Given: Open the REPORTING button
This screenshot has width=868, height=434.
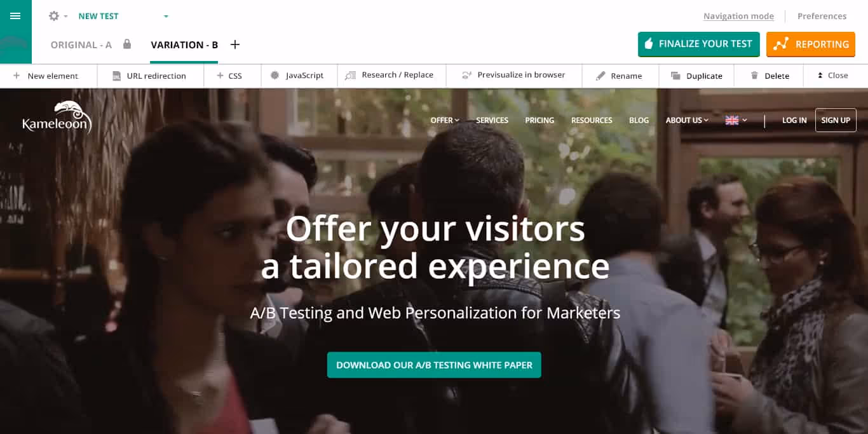Looking at the screenshot, I should (x=811, y=44).
